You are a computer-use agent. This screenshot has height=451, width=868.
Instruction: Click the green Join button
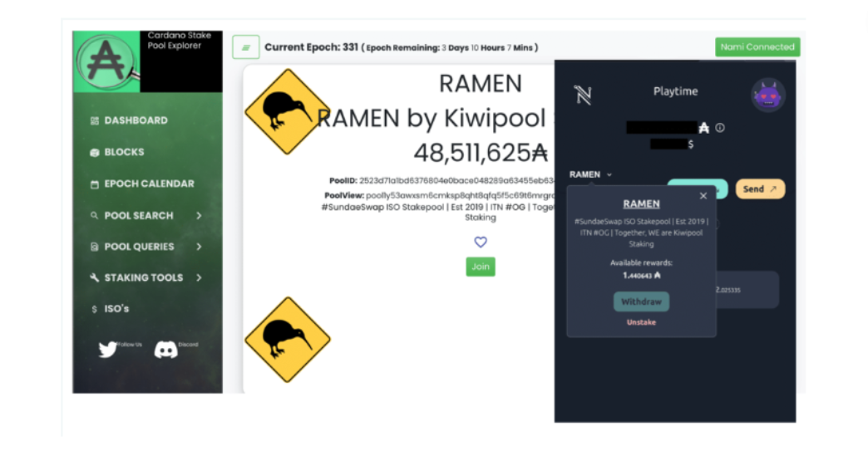[x=481, y=267]
